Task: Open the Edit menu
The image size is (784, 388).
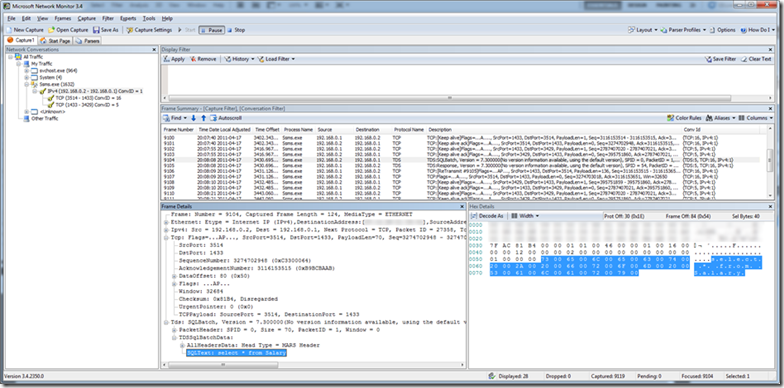Action: [x=26, y=18]
